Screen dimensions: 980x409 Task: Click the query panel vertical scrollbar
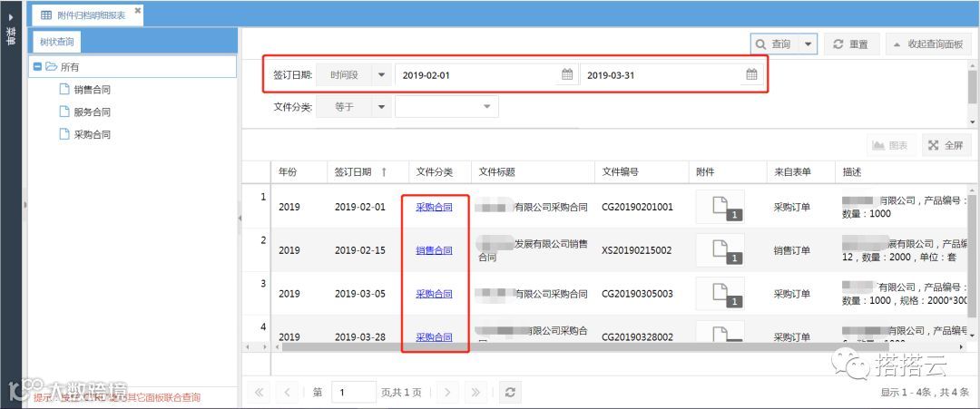(x=972, y=87)
